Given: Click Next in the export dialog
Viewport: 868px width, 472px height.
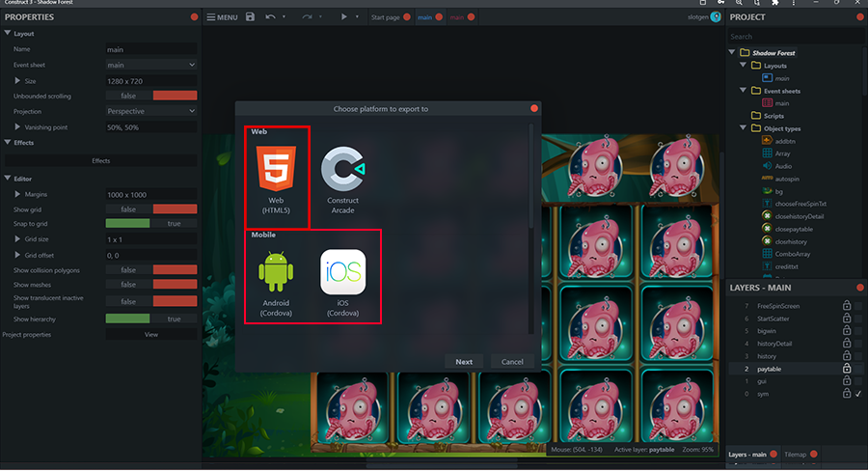Looking at the screenshot, I should [x=464, y=362].
